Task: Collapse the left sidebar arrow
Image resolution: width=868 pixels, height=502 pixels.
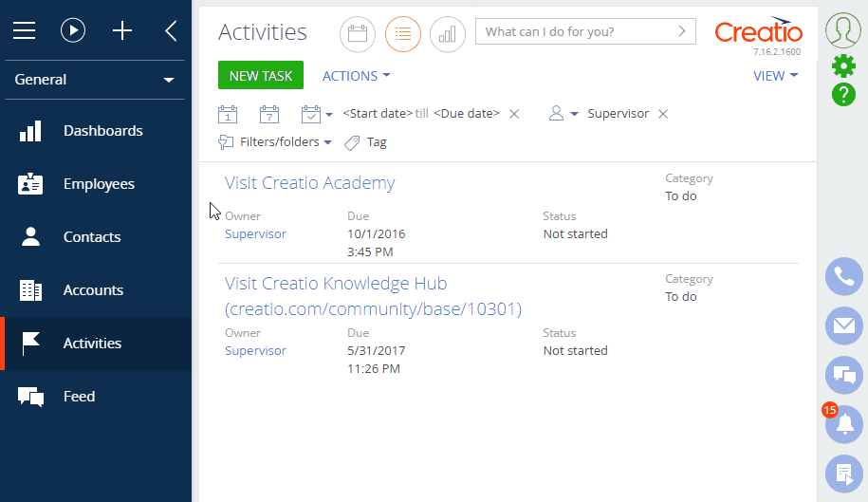Action: coord(171,31)
